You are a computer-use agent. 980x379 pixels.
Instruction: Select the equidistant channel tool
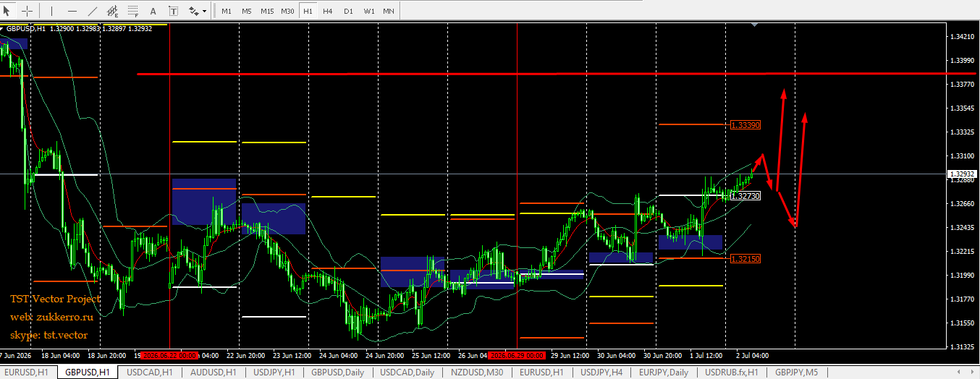[113, 11]
